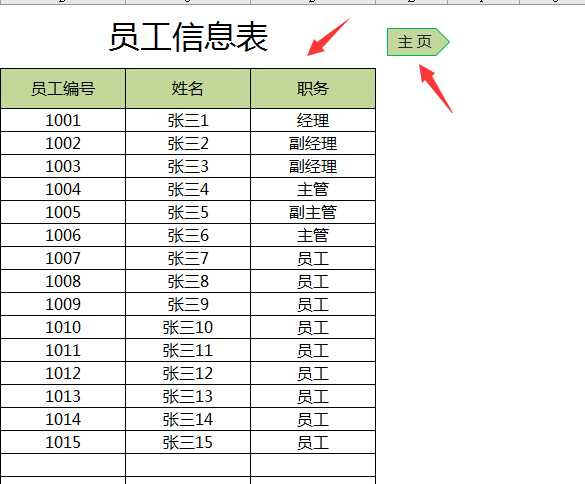
Task: Click cell with employee number 1008
Action: pos(63,281)
